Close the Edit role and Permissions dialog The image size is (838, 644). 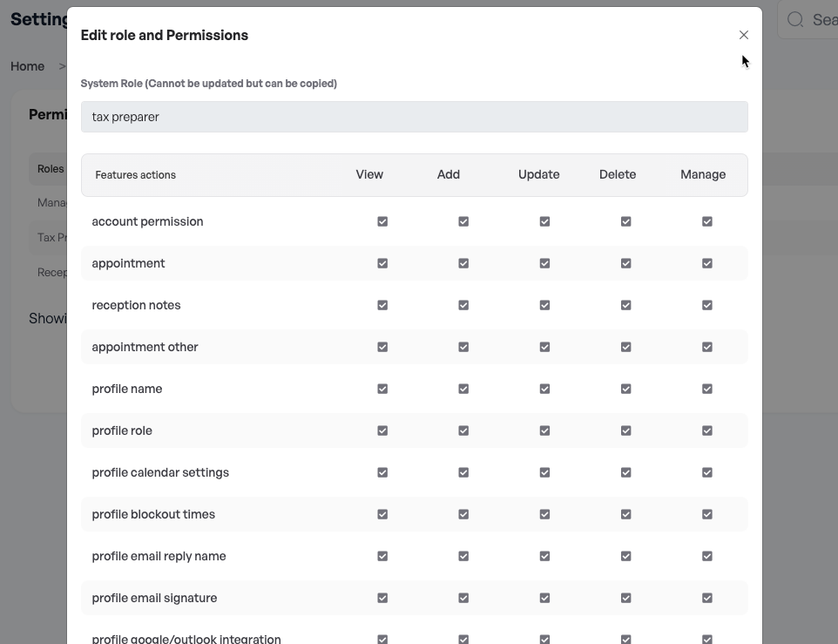(x=743, y=35)
